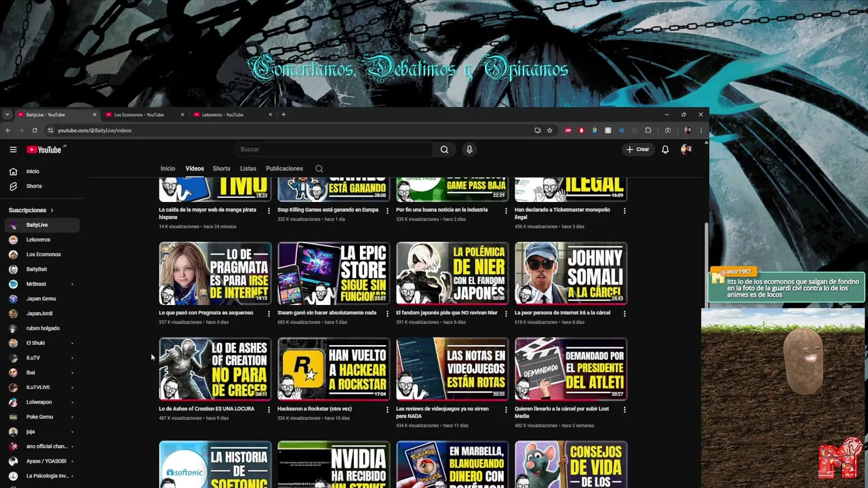Open the YouTube account avatar menu
This screenshot has height=488, width=868.
686,150
